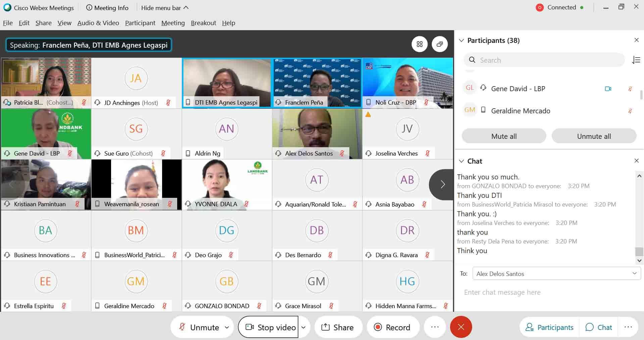Screen dimensions: 644x340
Task: Click the warning triangle on Joselina Verches tile
Action: click(x=368, y=114)
